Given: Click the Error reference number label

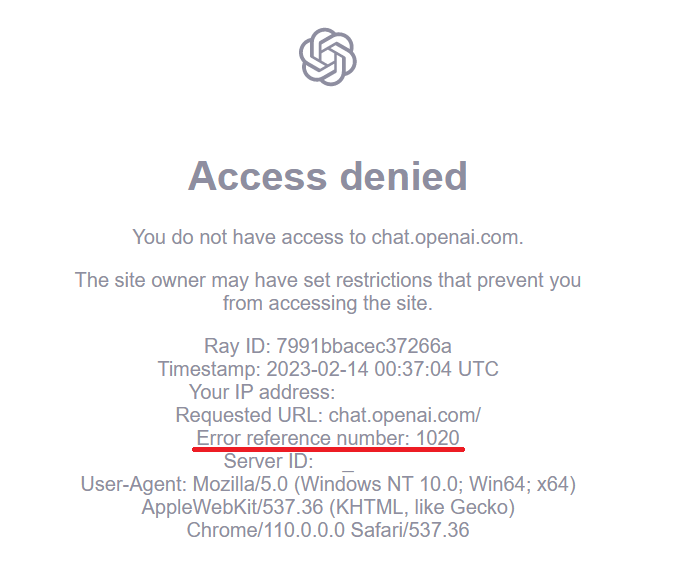Looking at the screenshot, I should pos(303,438).
